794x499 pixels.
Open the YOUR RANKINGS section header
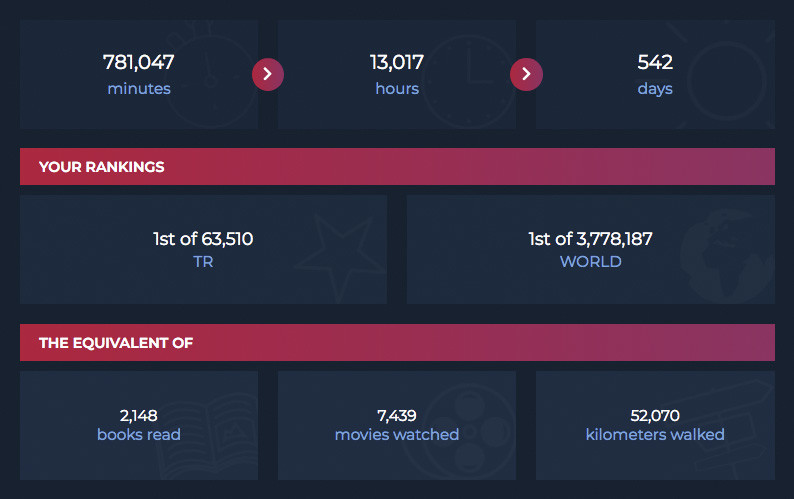[397, 167]
